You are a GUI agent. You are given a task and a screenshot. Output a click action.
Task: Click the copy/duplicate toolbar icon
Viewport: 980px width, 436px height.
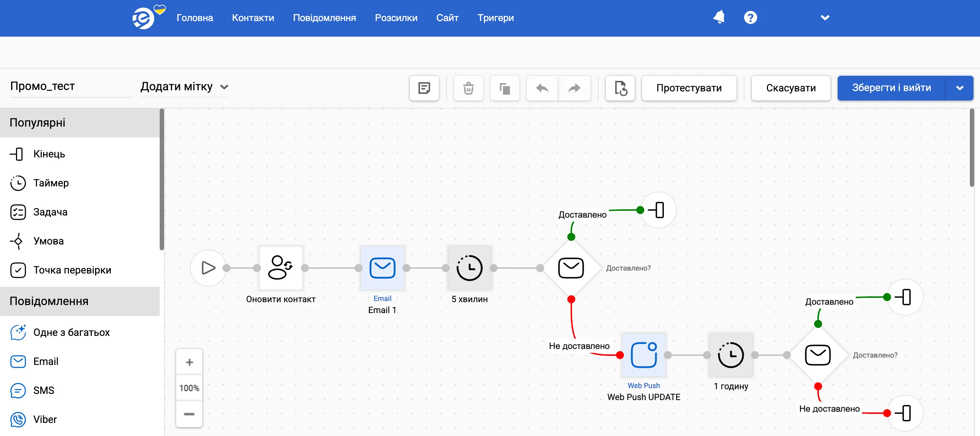[x=505, y=88]
